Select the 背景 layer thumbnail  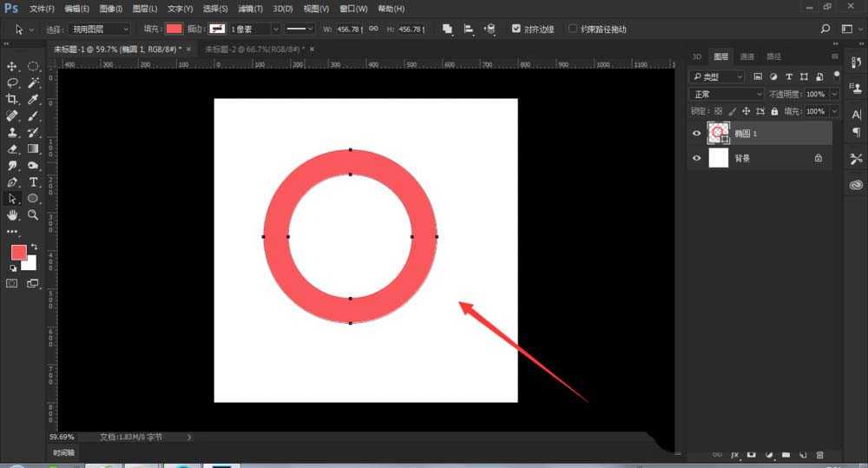tap(719, 158)
